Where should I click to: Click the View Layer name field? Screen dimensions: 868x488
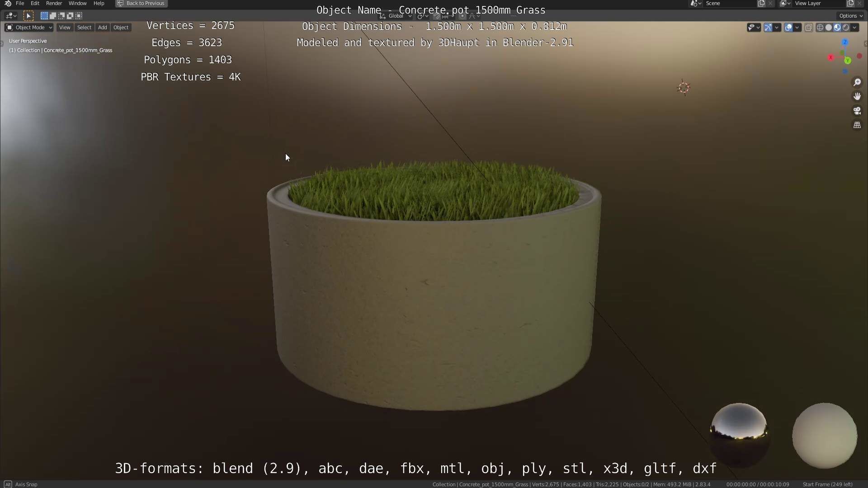click(x=819, y=3)
